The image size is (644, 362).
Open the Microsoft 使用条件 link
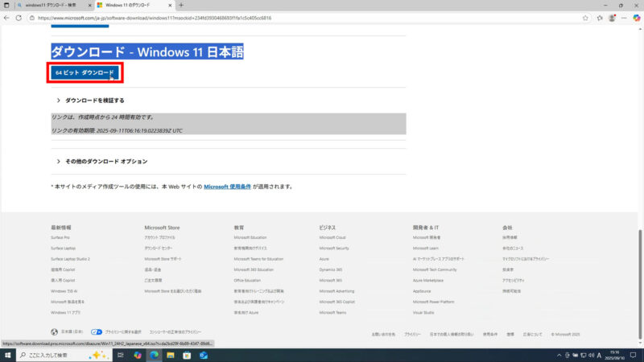click(x=227, y=186)
